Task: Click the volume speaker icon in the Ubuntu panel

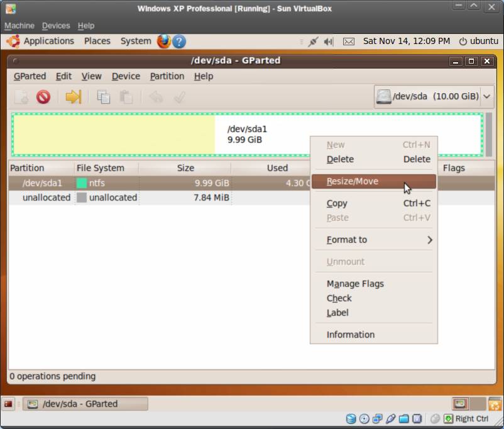Action: (329, 42)
